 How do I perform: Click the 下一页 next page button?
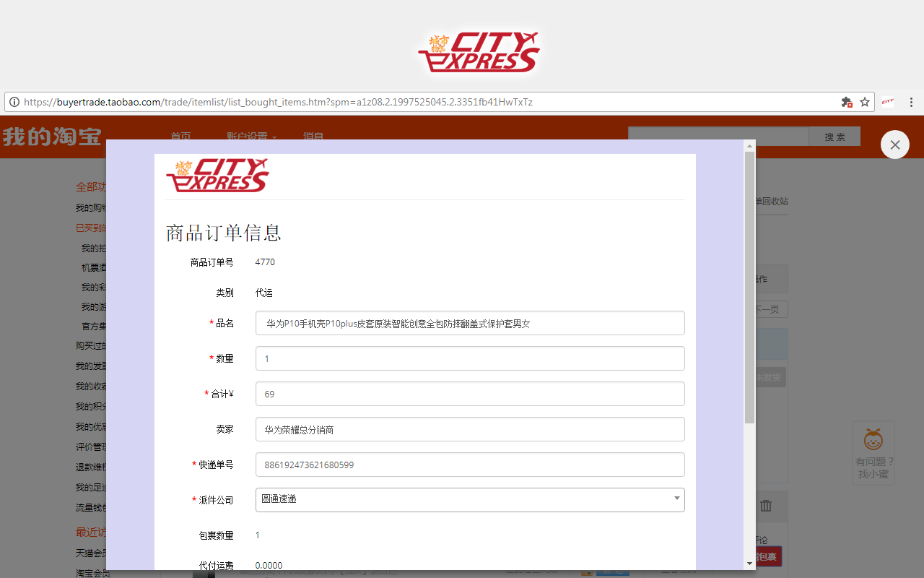771,309
